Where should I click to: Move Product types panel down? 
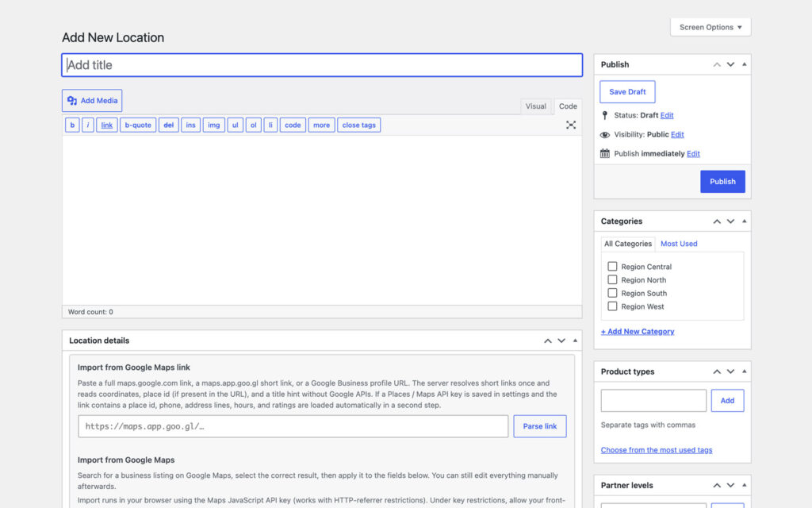(730, 371)
